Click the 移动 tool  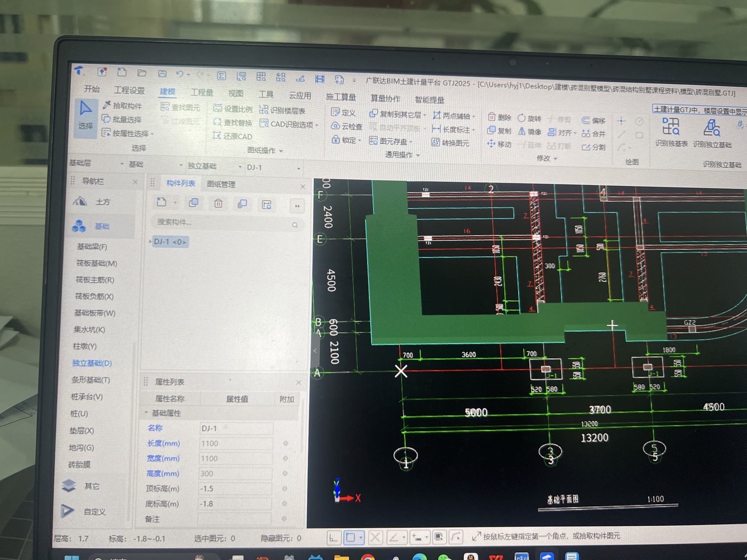coord(499,144)
